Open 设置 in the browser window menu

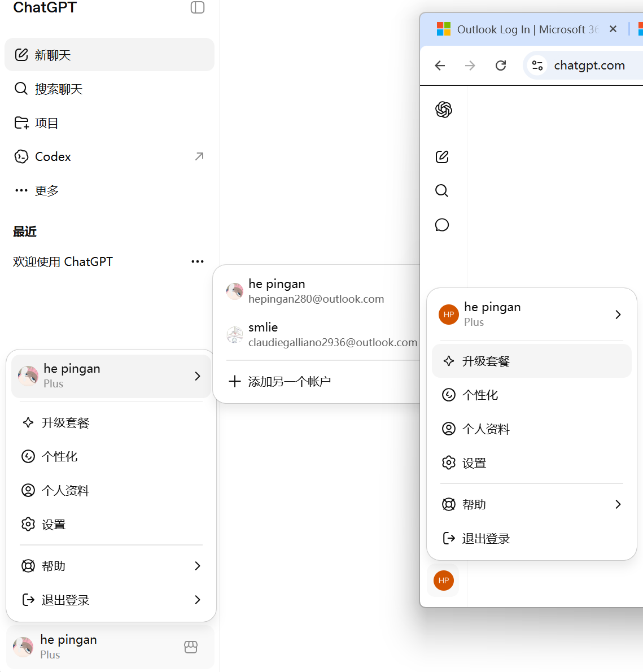pos(532,463)
